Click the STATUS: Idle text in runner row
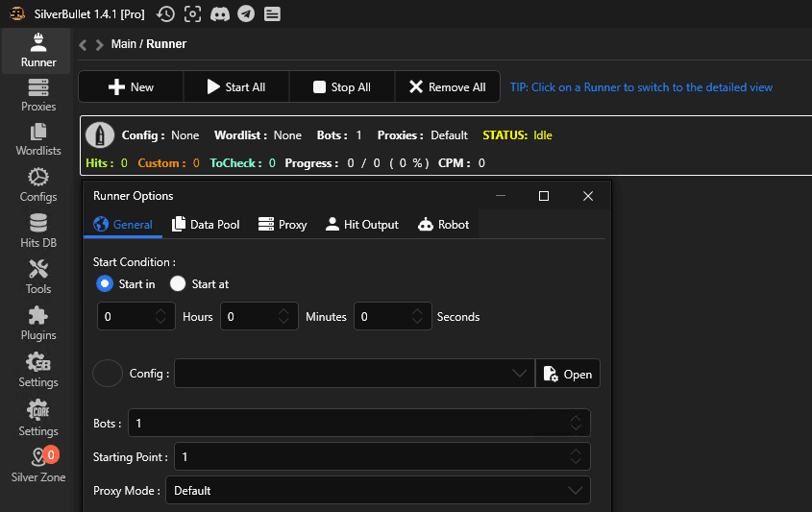The width and height of the screenshot is (812, 512). pyautogui.click(x=517, y=135)
